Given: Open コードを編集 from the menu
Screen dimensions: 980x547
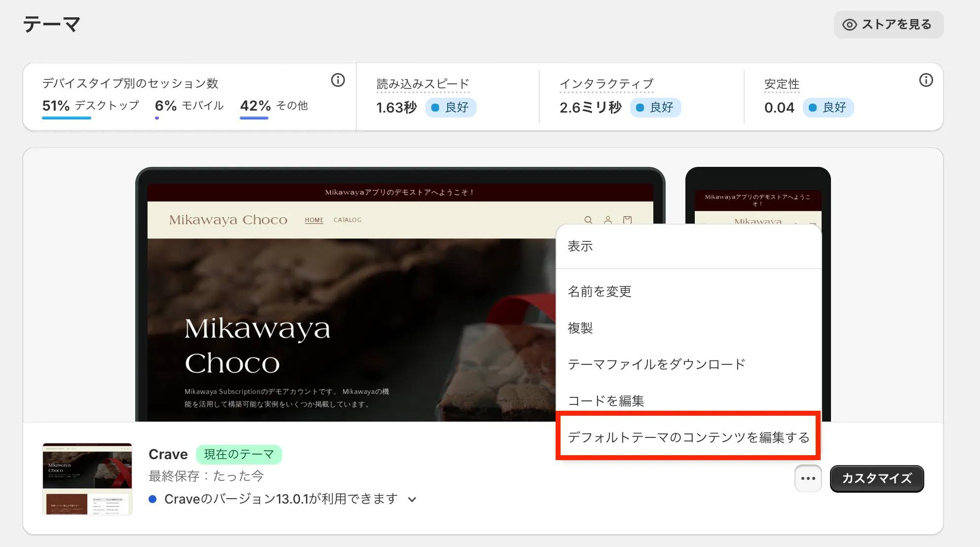Looking at the screenshot, I should (606, 400).
